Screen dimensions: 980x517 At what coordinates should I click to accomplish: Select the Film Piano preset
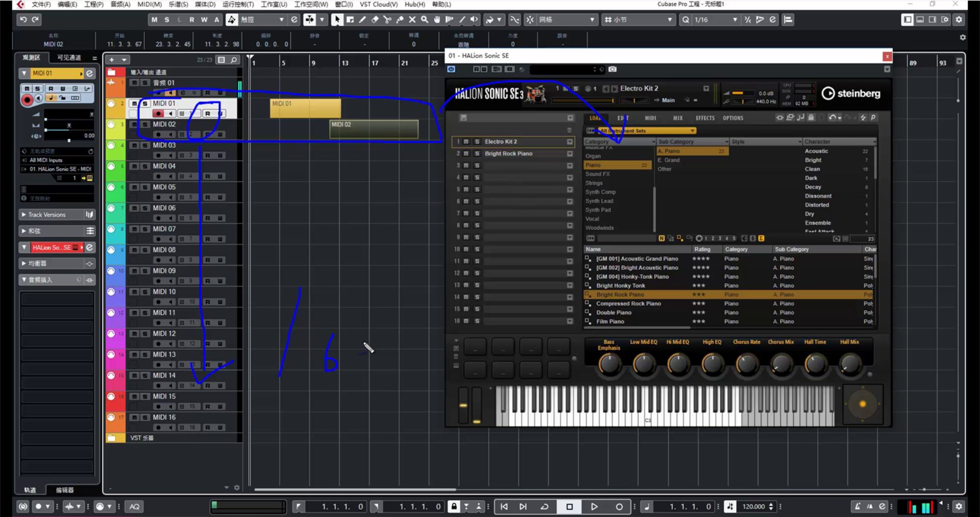point(610,322)
